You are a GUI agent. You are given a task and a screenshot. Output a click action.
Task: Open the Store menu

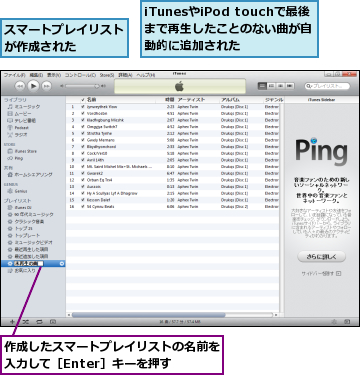coord(107,75)
